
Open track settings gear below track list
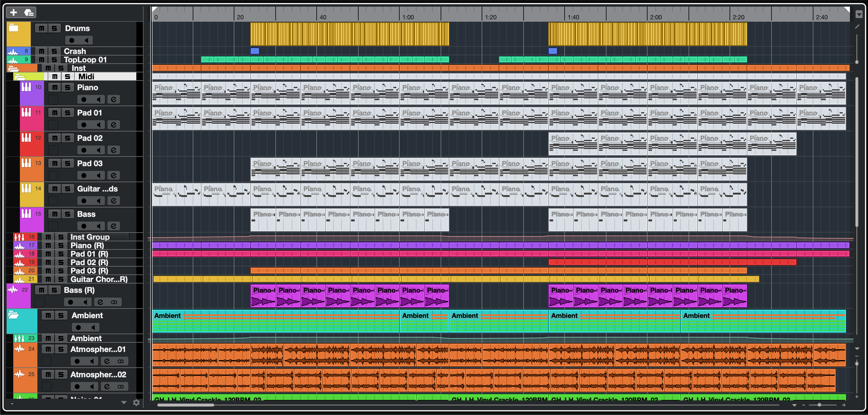pyautogui.click(x=136, y=403)
